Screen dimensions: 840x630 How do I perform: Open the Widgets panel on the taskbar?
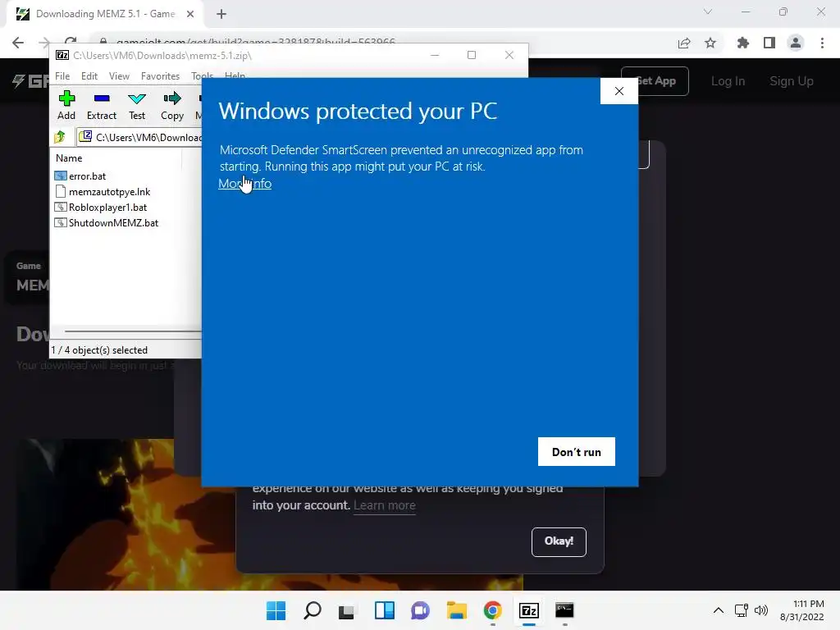(x=384, y=610)
